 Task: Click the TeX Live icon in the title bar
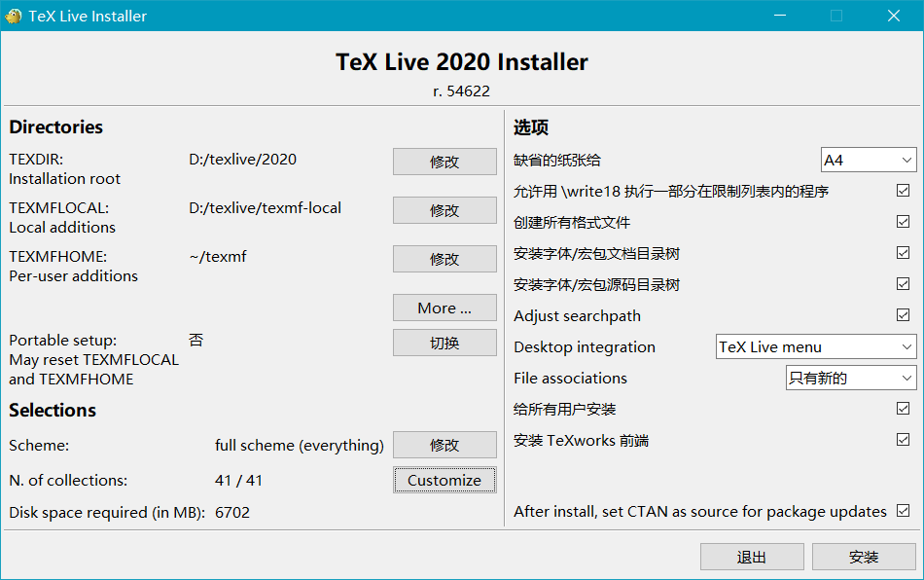click(14, 16)
